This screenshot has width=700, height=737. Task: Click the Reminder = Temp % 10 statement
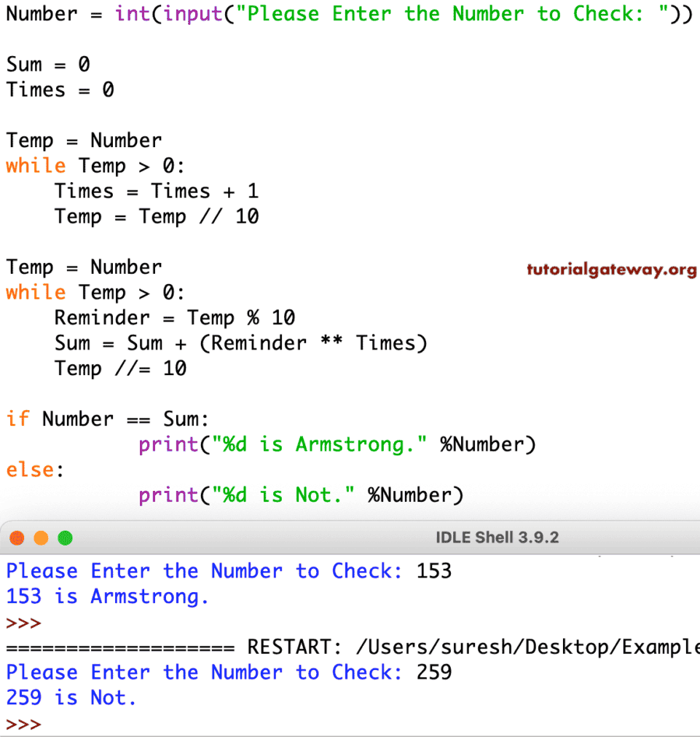173,318
